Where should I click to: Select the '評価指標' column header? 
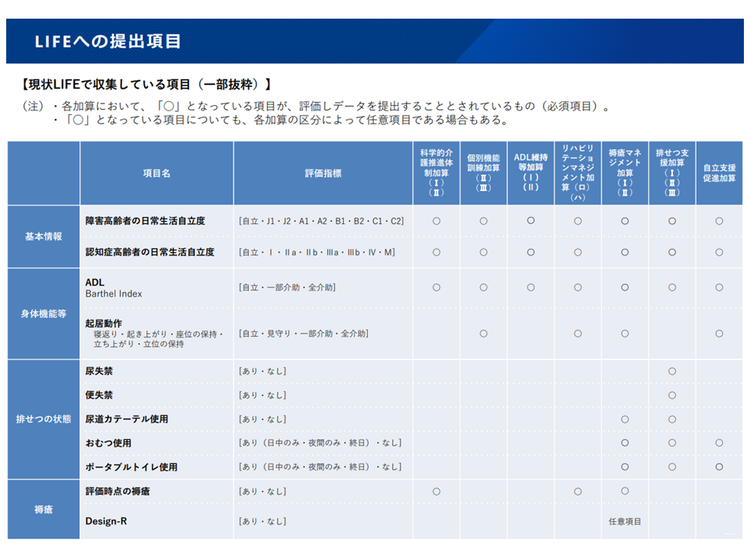point(323,173)
